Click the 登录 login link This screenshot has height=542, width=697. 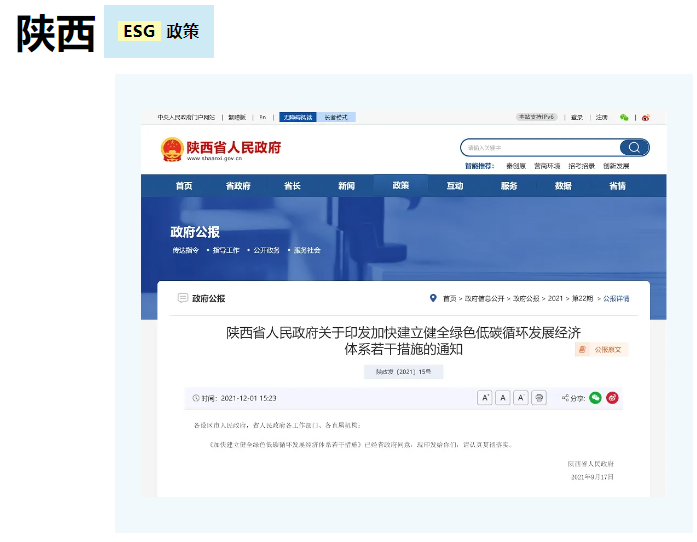[x=577, y=117]
